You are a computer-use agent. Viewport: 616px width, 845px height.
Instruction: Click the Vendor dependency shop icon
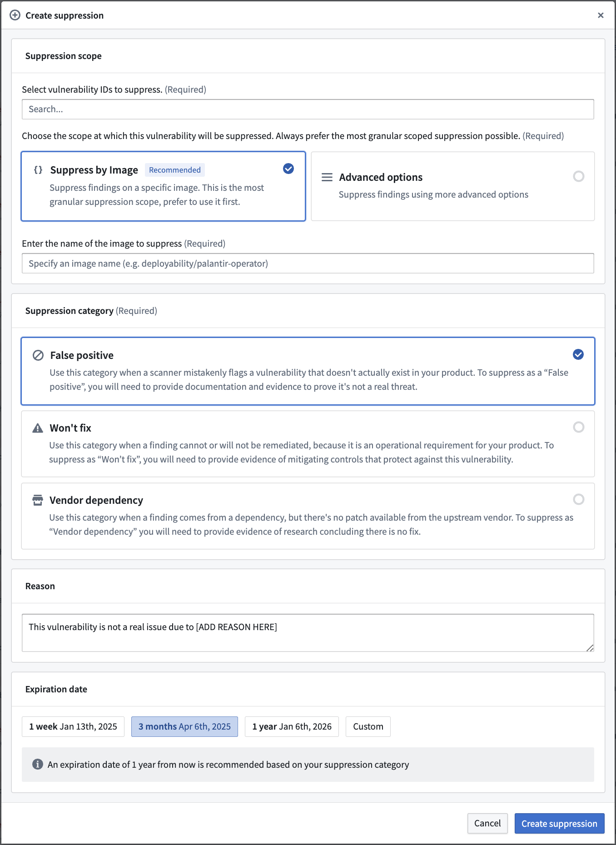[x=38, y=500]
